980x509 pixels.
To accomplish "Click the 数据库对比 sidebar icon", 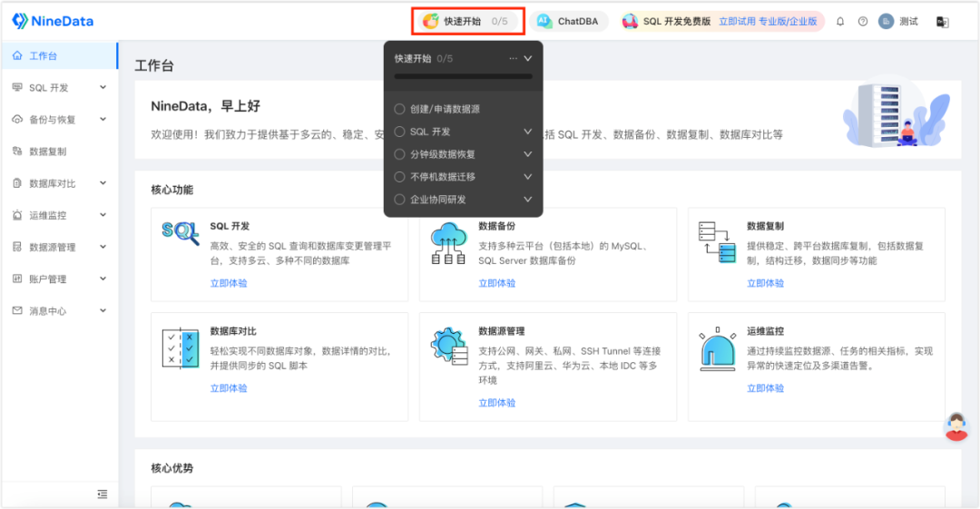I will pyautogui.click(x=17, y=183).
